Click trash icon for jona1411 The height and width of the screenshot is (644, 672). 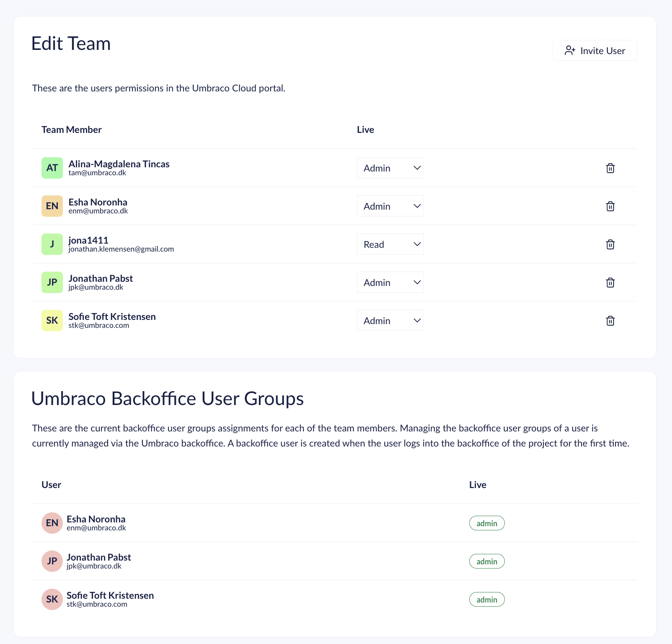click(610, 244)
